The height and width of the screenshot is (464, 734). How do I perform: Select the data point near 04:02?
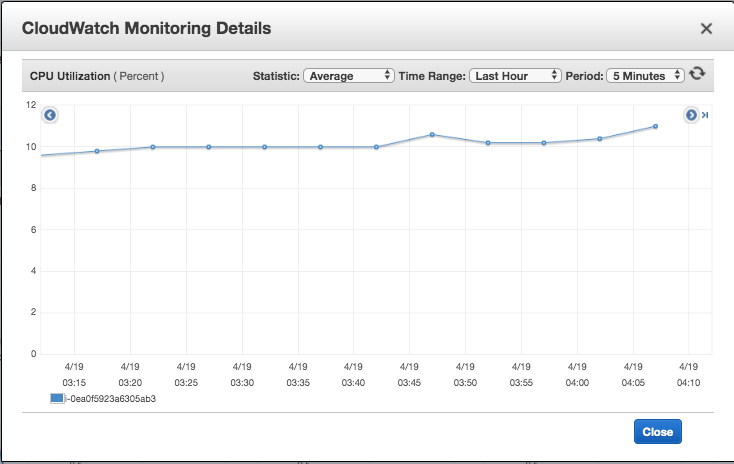(600, 139)
